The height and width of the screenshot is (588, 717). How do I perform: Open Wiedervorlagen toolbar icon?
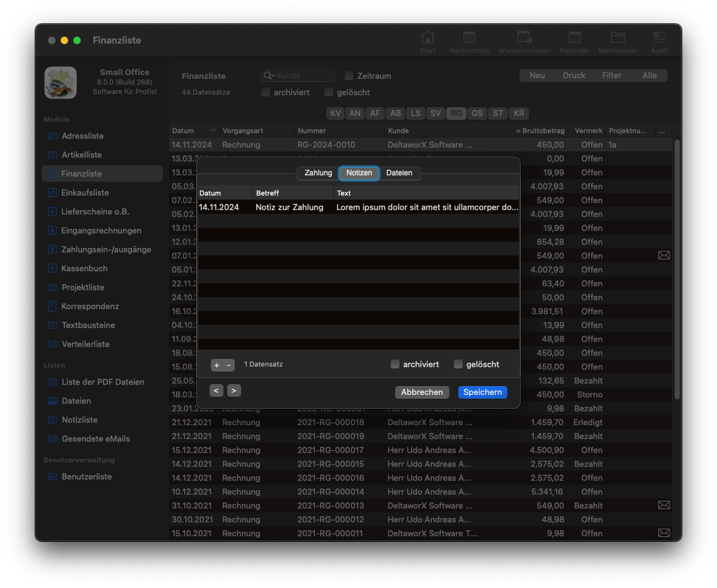(x=524, y=37)
